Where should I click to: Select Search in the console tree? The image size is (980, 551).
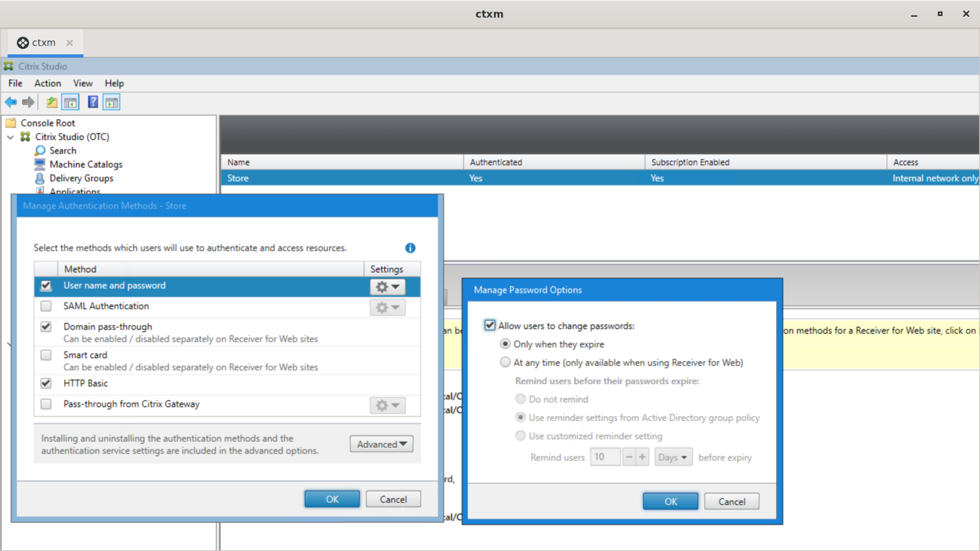click(x=63, y=150)
